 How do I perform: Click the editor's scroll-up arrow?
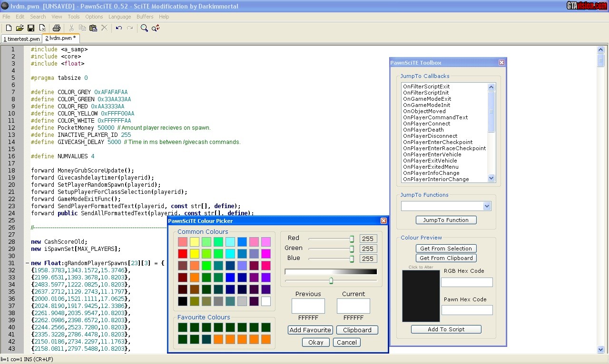(600, 49)
